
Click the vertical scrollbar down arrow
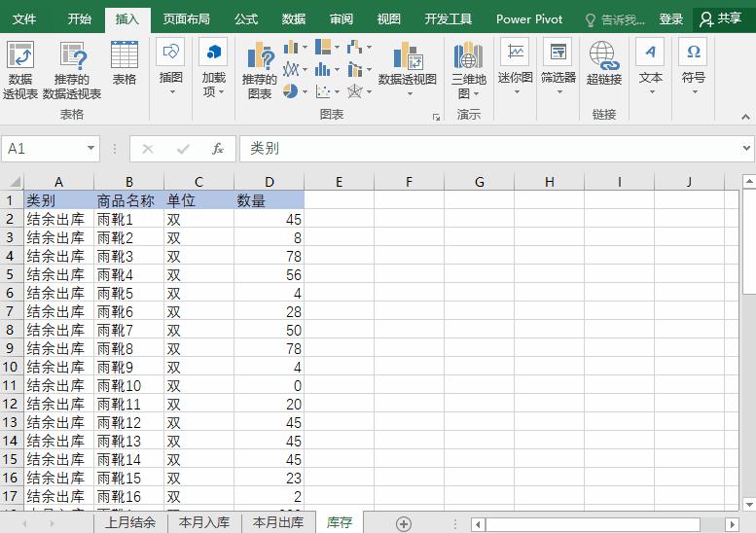[x=749, y=505]
